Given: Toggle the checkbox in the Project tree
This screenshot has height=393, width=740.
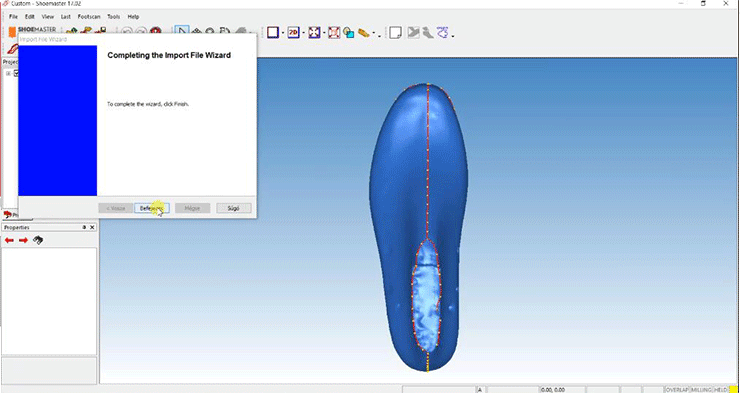Looking at the screenshot, I should point(17,73).
